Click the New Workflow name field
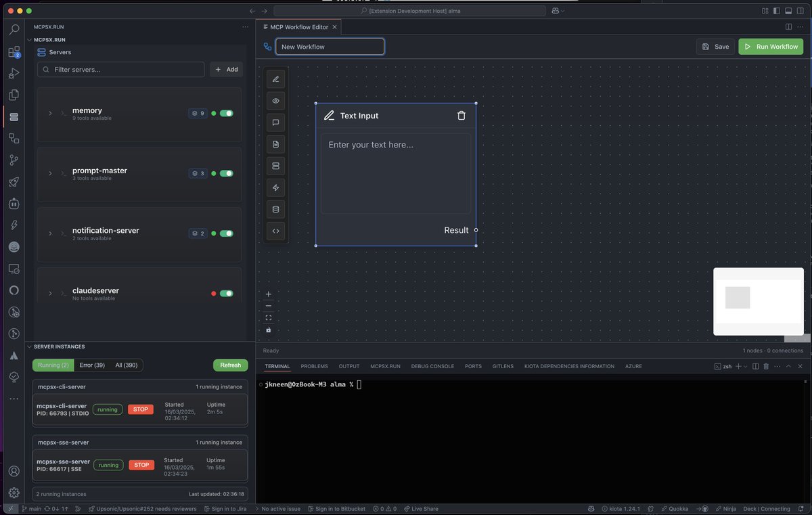The height and width of the screenshot is (515, 812). pyautogui.click(x=330, y=47)
